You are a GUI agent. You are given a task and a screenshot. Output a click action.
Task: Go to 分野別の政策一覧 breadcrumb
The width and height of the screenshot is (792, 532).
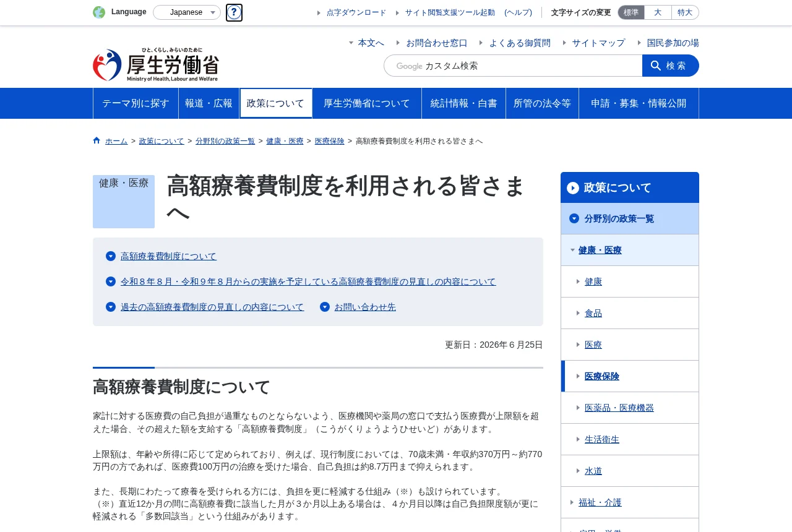coord(225,141)
